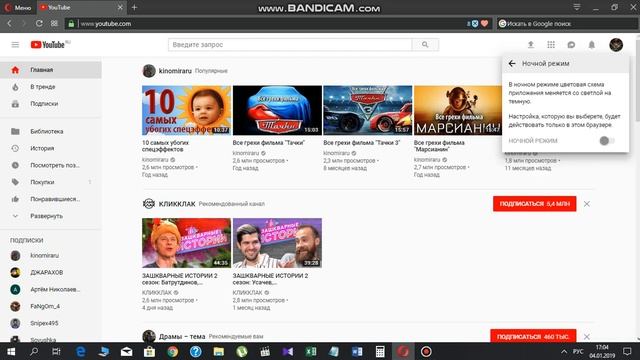This screenshot has width=640, height=360.
Task: Open Покупки in the sidebar
Action: (51, 182)
